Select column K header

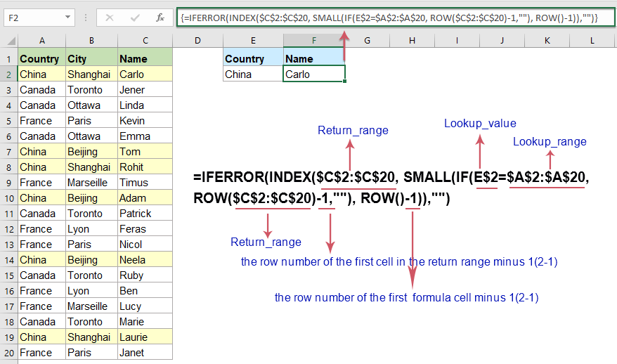[x=547, y=41]
